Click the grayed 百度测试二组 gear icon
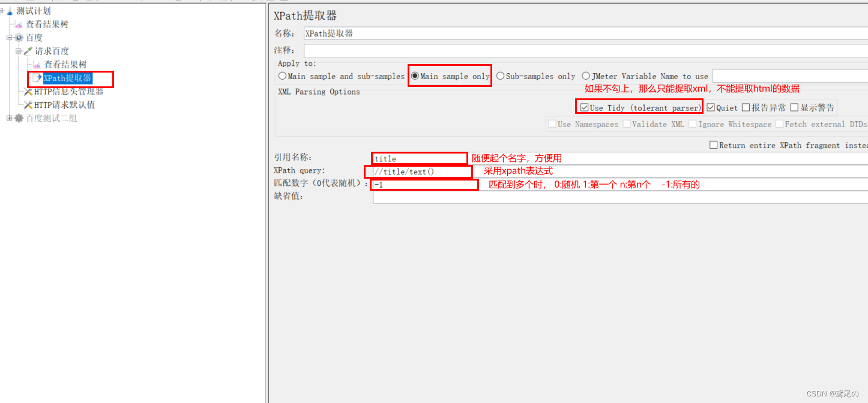868x403 pixels. tap(19, 118)
